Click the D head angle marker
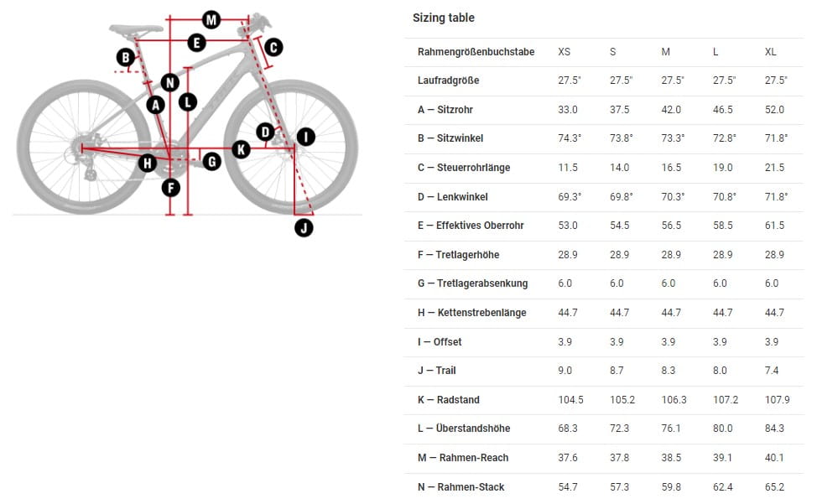 265,132
